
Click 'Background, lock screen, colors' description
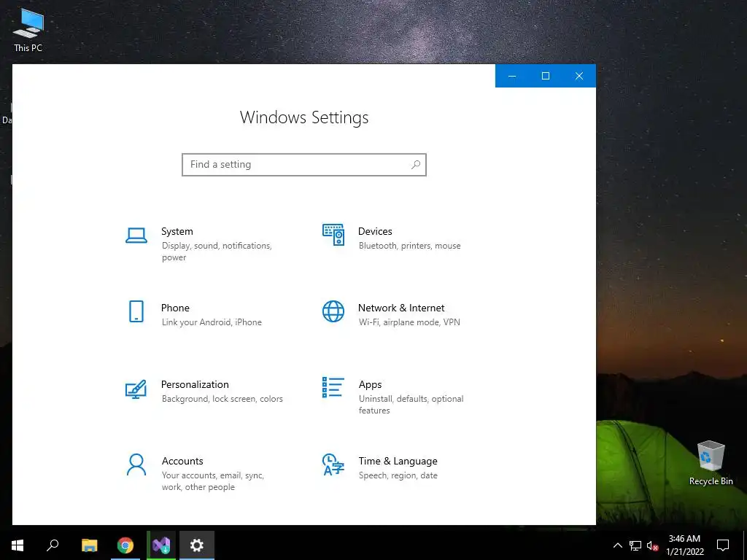[222, 399]
